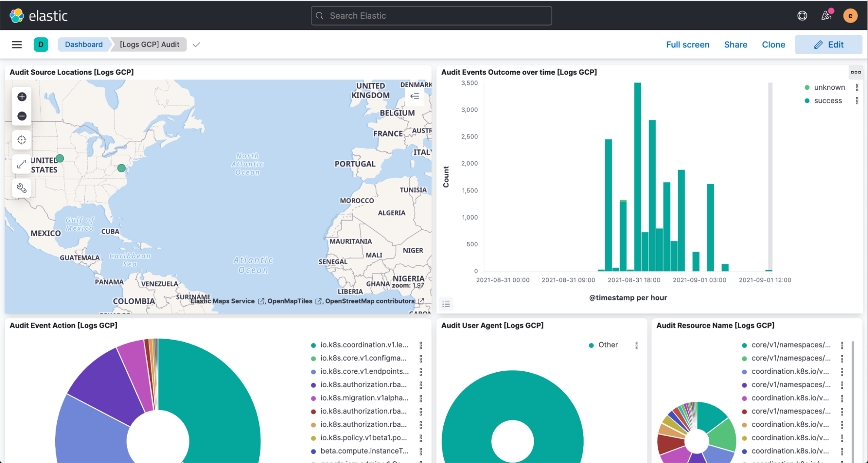Expand the map with the diagonal arrow icon

point(21,164)
